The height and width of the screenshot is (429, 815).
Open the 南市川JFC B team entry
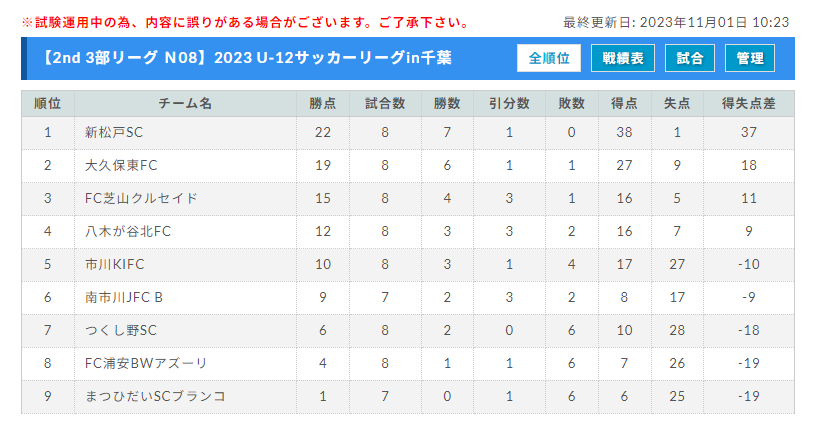124,297
